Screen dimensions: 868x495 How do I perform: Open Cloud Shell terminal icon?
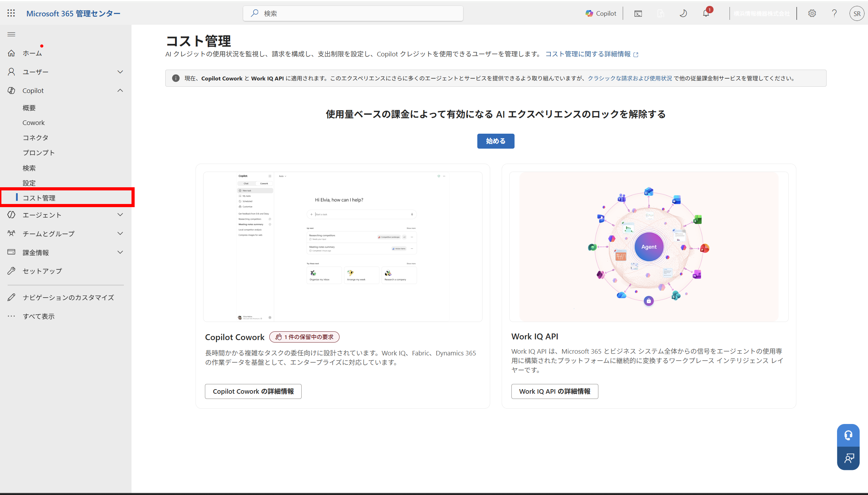pos(638,14)
